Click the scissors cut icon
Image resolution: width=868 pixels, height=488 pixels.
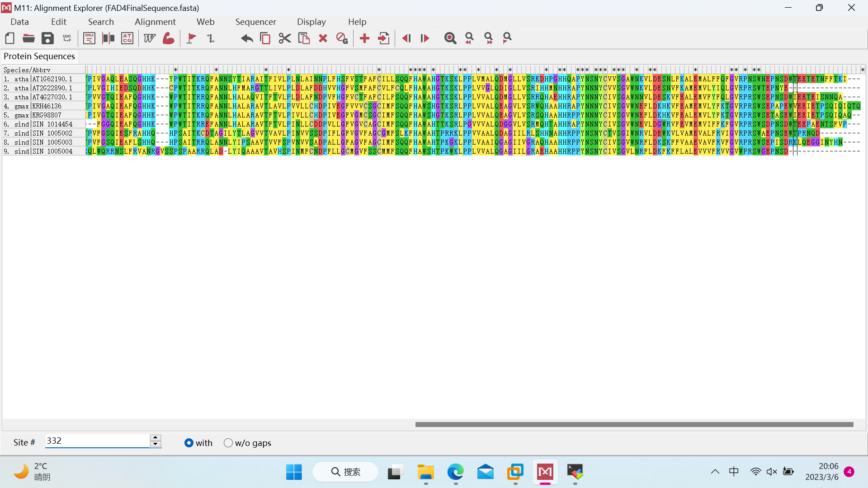(x=284, y=38)
